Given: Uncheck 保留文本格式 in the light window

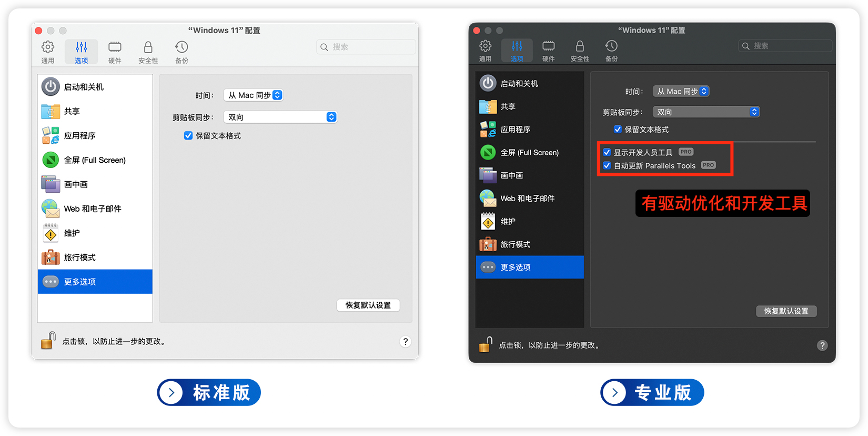Looking at the screenshot, I should (x=188, y=136).
